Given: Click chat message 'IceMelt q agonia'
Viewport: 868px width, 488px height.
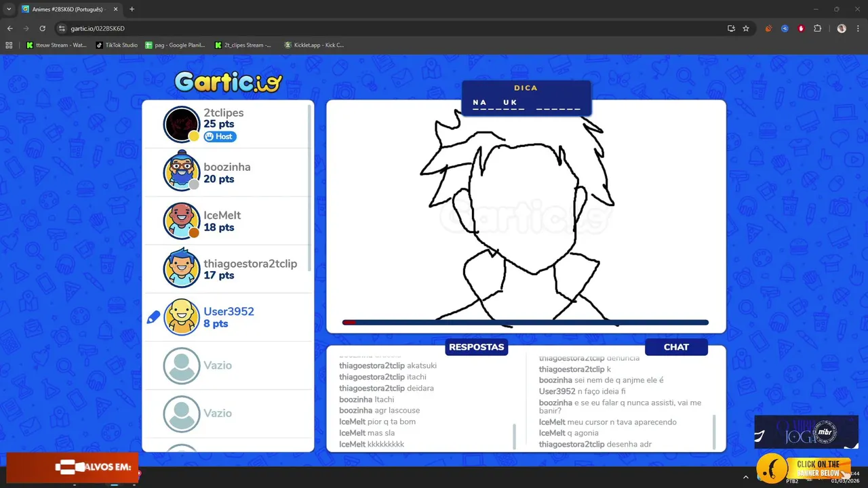Looking at the screenshot, I should (x=568, y=433).
